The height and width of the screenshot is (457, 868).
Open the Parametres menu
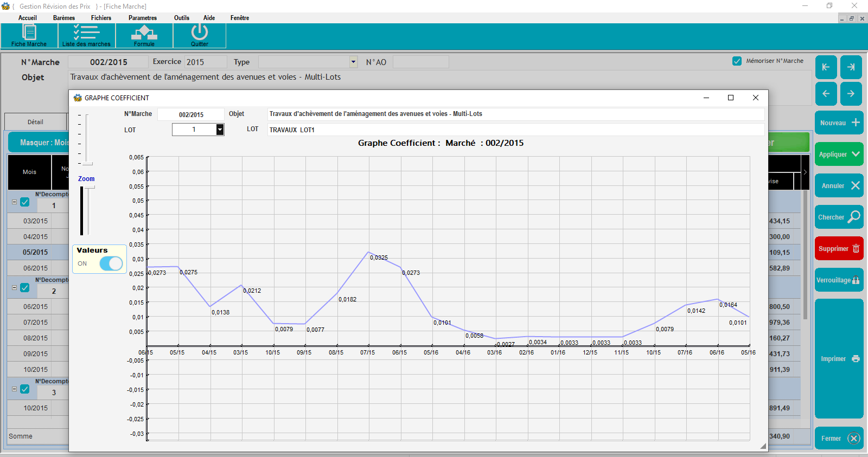142,18
